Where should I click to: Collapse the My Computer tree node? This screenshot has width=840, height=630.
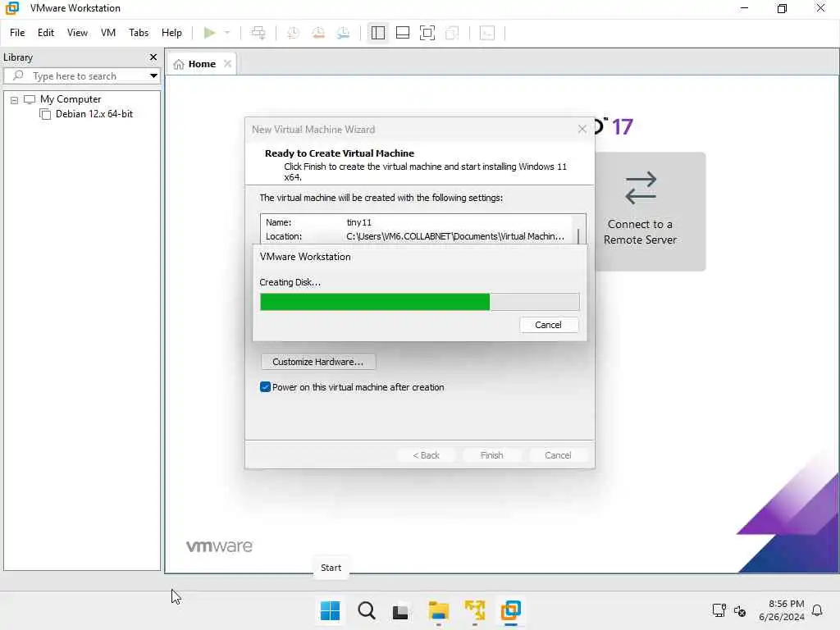click(x=15, y=99)
